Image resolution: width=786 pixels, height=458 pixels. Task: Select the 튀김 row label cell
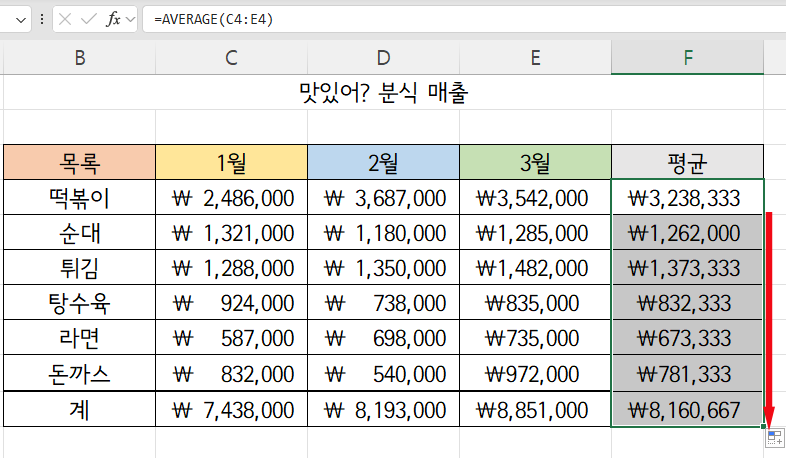[80, 268]
